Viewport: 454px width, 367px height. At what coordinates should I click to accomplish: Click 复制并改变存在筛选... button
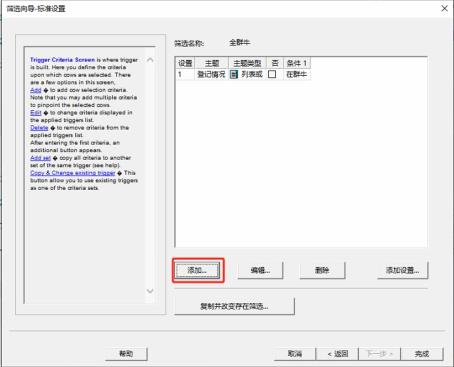(234, 306)
